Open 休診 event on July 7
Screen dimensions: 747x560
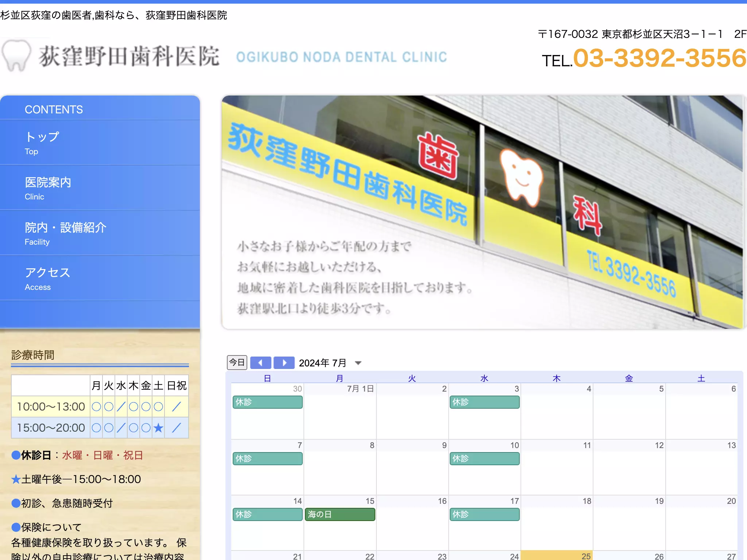[x=267, y=459]
